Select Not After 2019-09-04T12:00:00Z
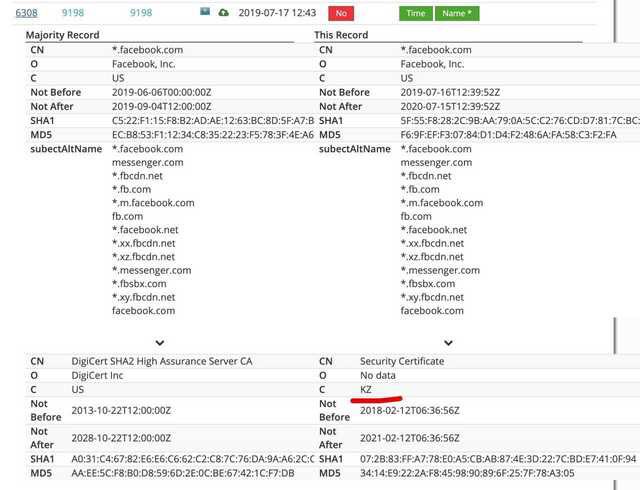 pos(162,107)
